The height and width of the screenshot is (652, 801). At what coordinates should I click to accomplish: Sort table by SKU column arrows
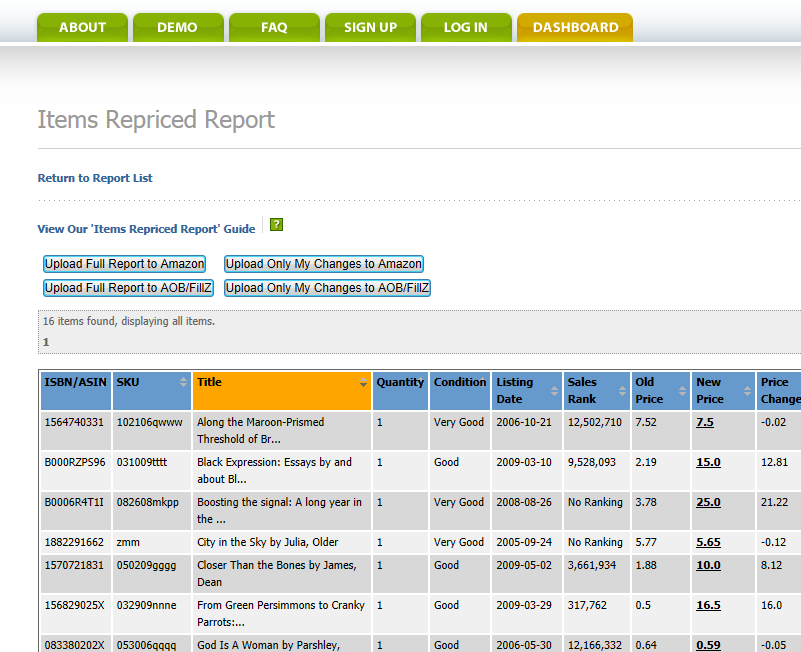183,382
